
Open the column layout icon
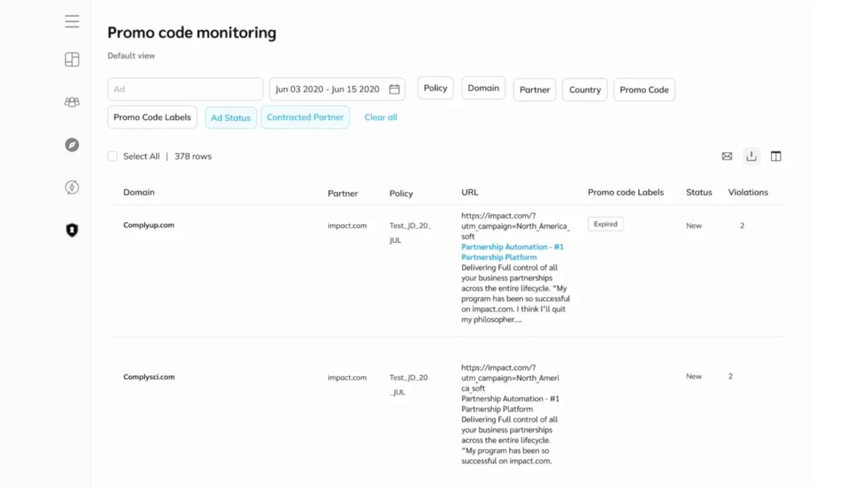(x=776, y=156)
